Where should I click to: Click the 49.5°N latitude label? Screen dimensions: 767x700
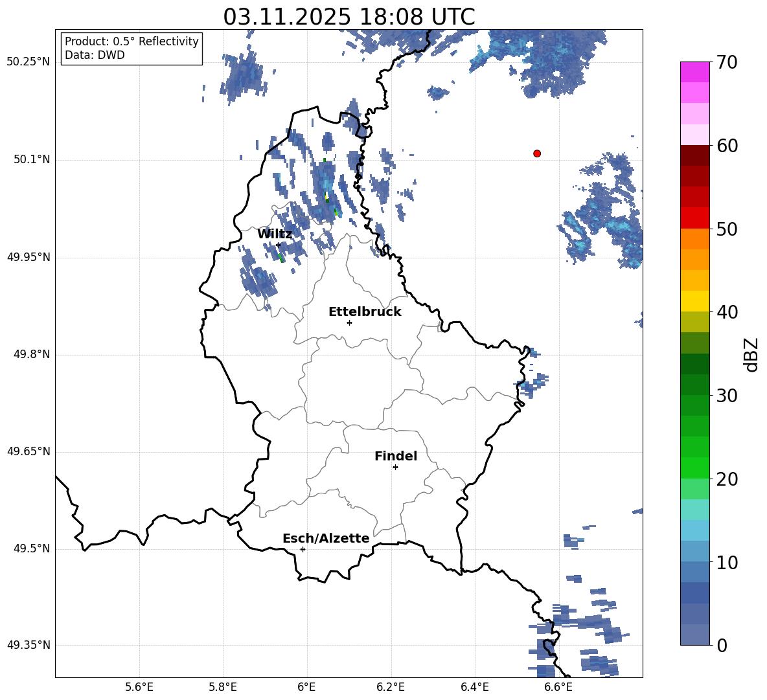pyautogui.click(x=31, y=548)
